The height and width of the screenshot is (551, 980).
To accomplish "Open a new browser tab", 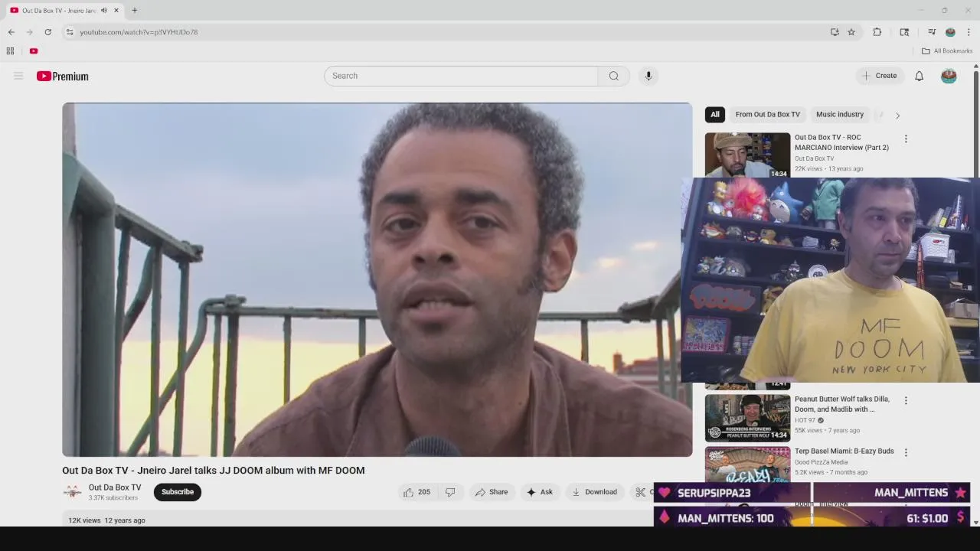I will [134, 11].
